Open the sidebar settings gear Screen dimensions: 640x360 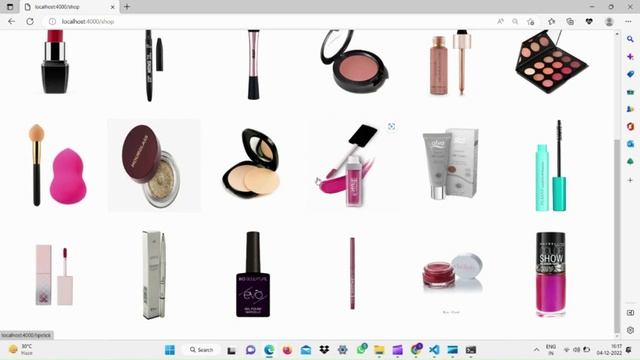click(x=630, y=330)
